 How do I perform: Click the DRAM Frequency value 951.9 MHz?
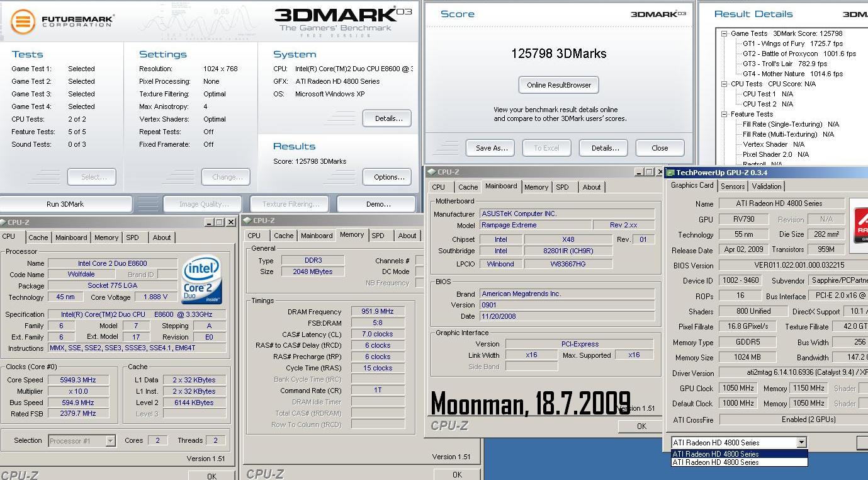click(378, 311)
